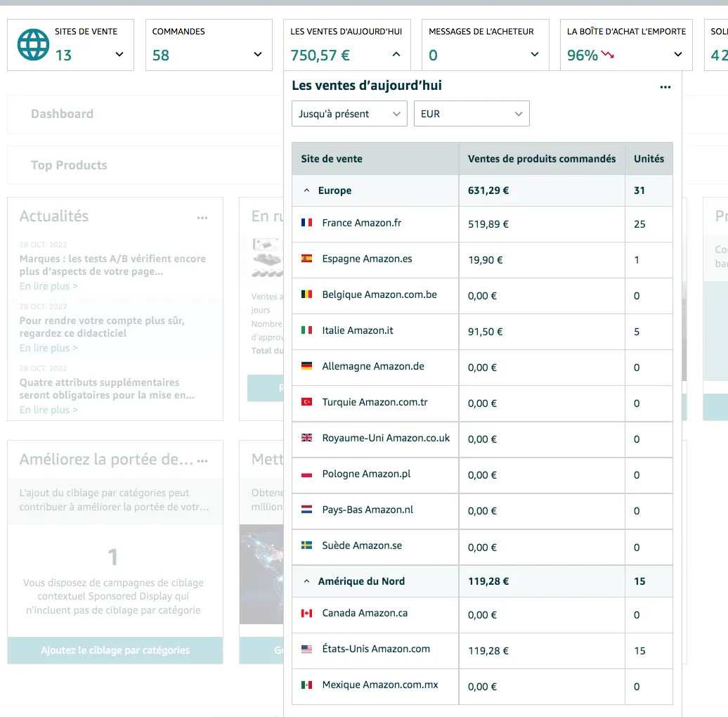
Task: Click the Canada flag icon
Action: (x=306, y=613)
